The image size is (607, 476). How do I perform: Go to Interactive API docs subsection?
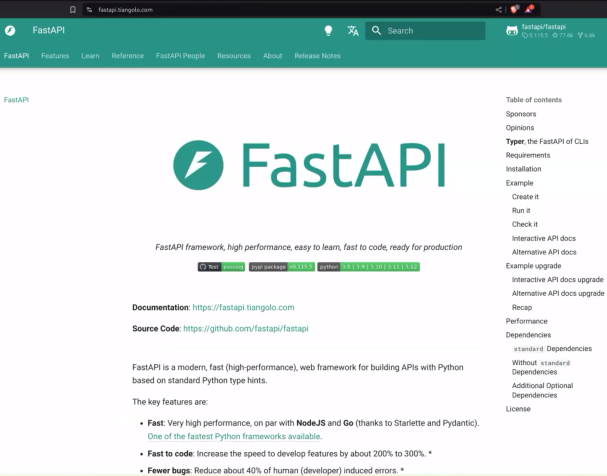point(544,238)
